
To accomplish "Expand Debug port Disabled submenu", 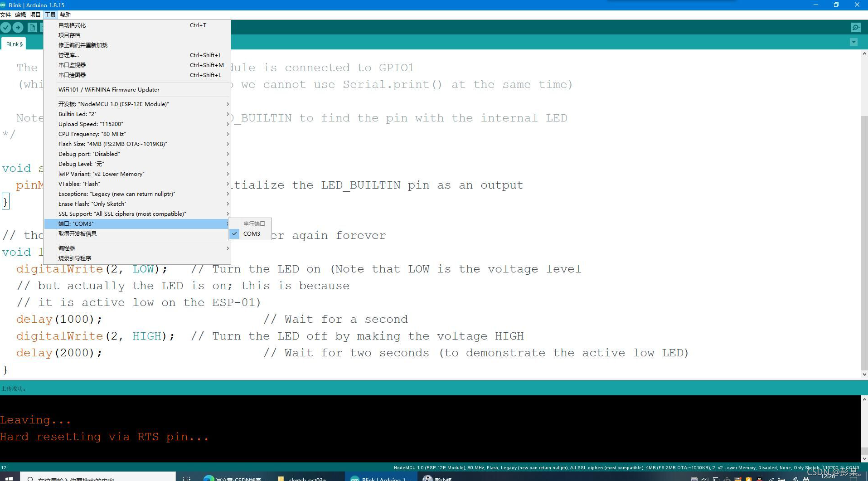I will tap(137, 154).
